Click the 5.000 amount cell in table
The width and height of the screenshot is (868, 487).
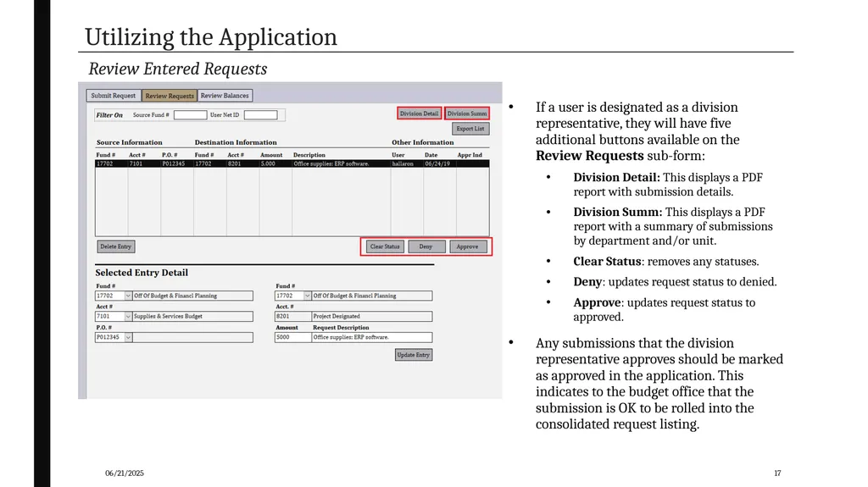pyautogui.click(x=275, y=163)
